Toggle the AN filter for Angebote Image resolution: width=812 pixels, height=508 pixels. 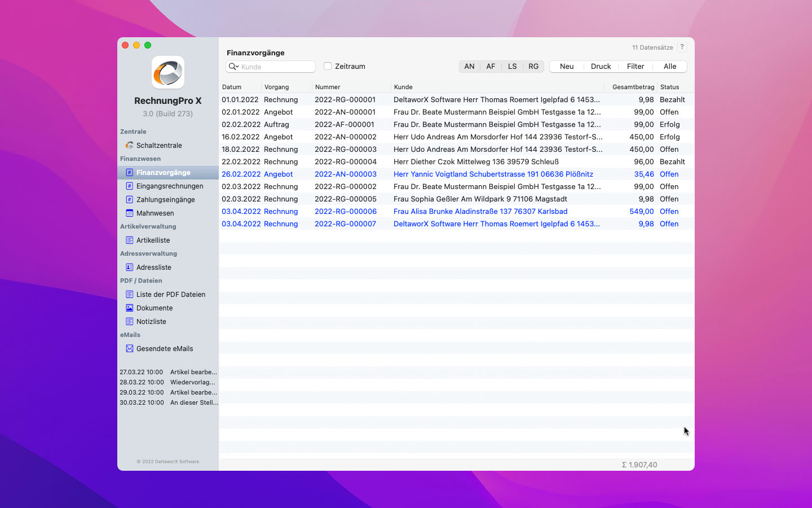point(469,66)
